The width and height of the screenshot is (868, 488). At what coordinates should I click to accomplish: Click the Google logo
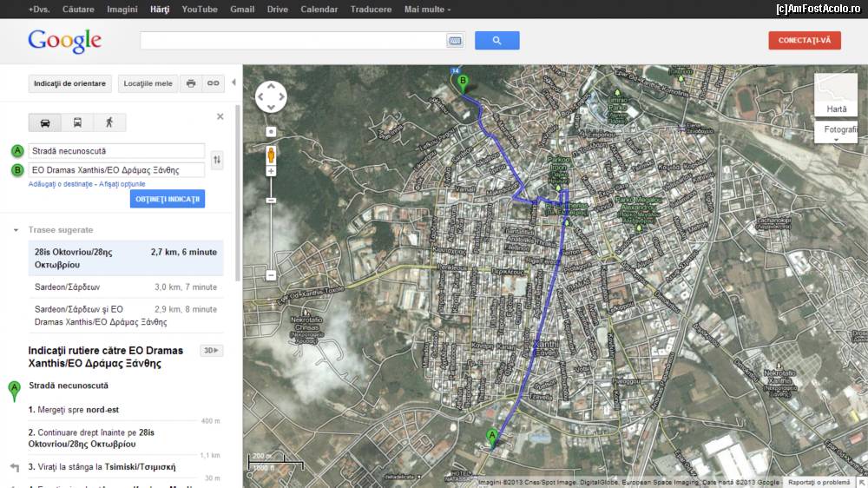coord(65,41)
